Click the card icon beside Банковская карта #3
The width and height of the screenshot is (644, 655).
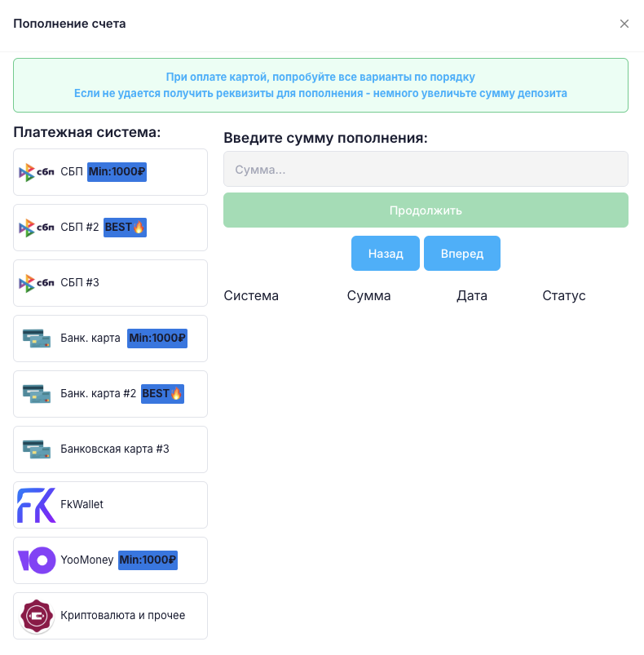(37, 449)
